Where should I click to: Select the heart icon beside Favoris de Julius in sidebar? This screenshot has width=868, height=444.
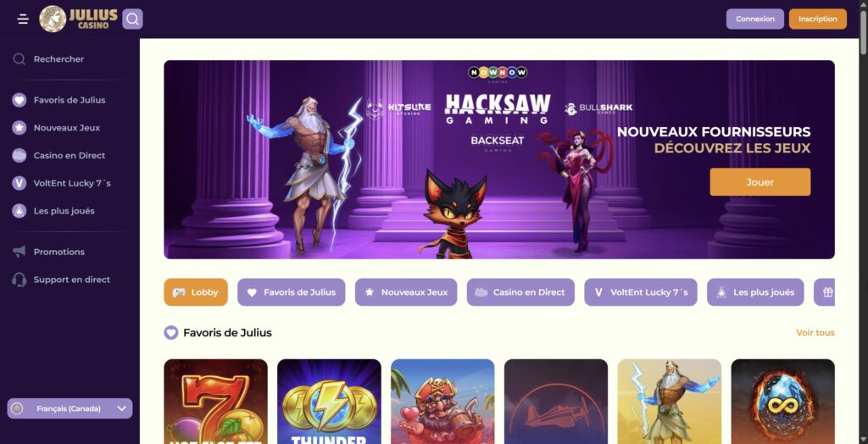(19, 100)
